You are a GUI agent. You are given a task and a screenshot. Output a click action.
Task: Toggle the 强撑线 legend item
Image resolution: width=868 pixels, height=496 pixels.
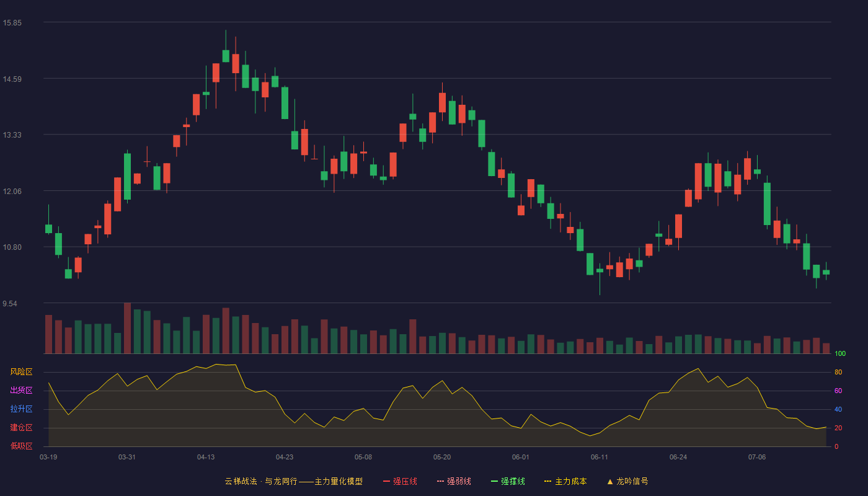point(508,481)
